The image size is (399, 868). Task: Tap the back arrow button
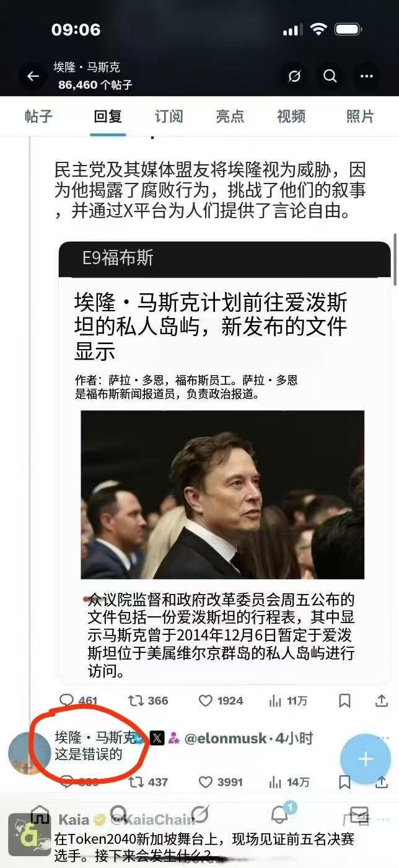coord(33,76)
